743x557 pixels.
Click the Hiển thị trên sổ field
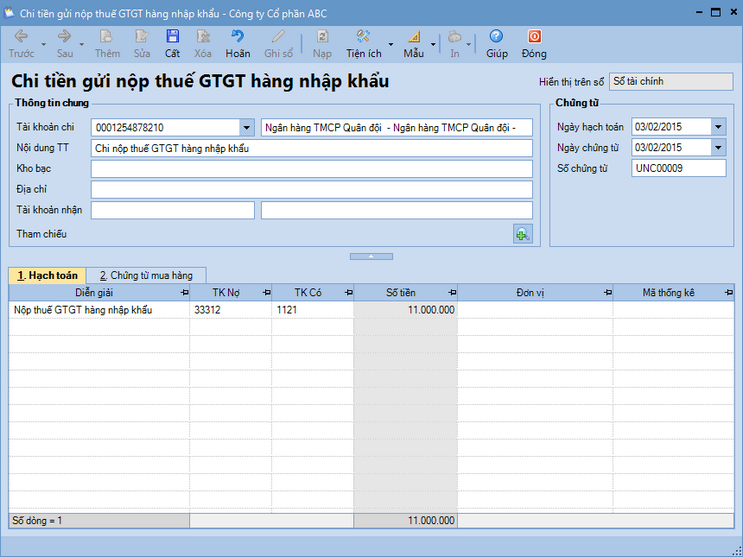point(671,82)
